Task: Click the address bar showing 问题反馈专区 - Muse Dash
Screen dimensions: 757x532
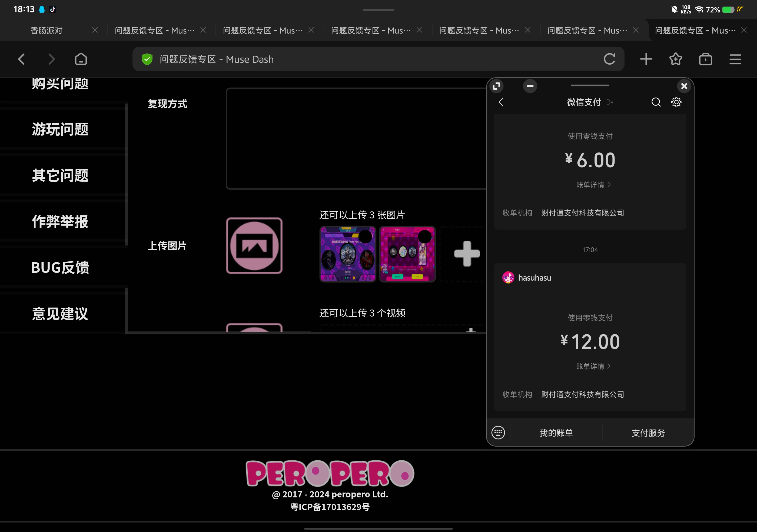Action: point(378,59)
